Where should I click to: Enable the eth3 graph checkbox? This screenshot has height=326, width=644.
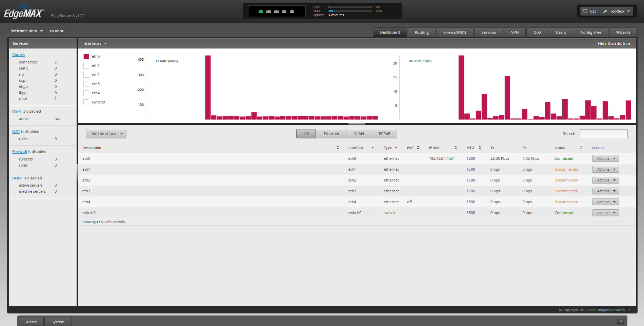(86, 84)
